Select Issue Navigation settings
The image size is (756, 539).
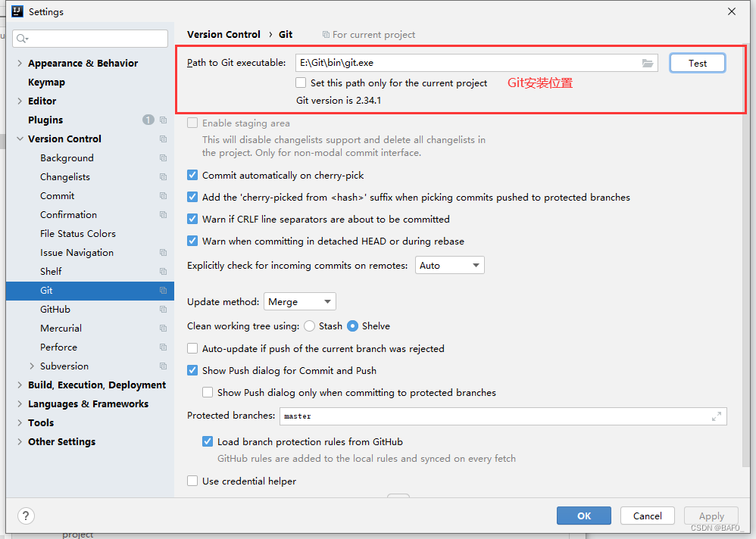click(77, 252)
